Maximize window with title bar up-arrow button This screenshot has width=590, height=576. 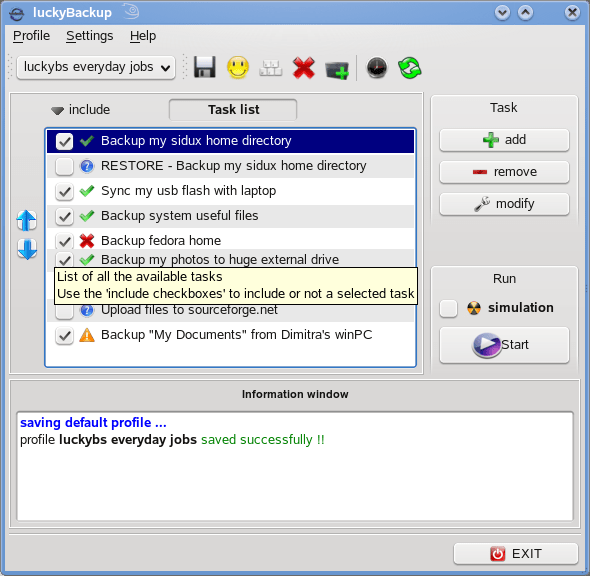point(525,13)
